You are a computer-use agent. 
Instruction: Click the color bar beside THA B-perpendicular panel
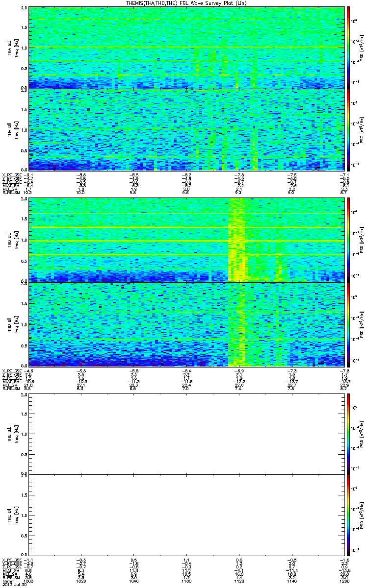click(349, 48)
